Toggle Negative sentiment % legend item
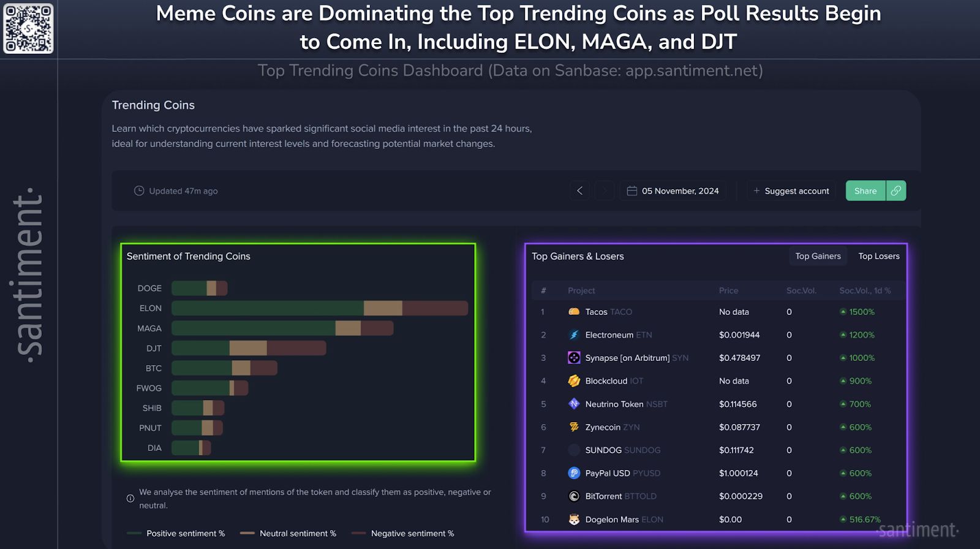 (x=404, y=534)
